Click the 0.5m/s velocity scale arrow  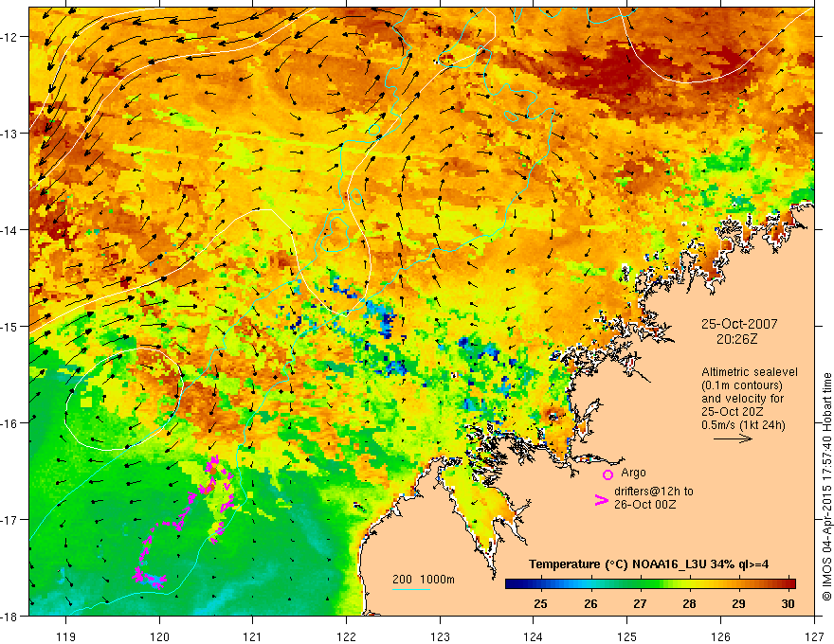733,438
